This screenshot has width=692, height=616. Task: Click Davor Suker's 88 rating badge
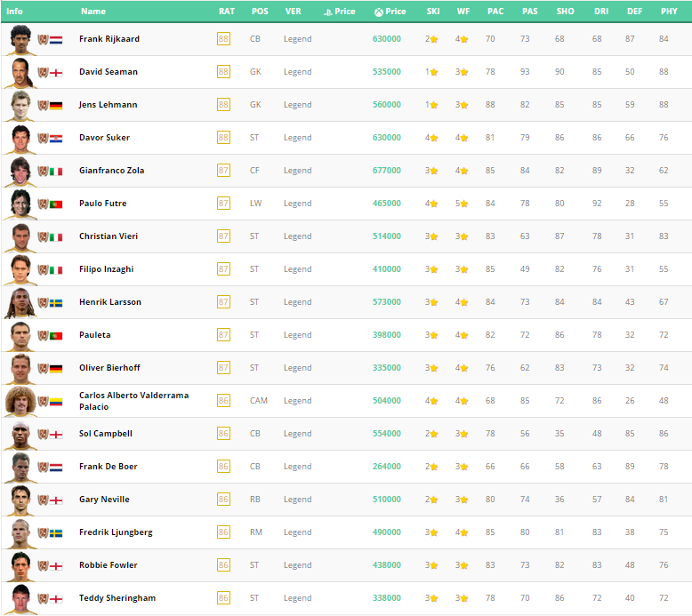(x=224, y=138)
